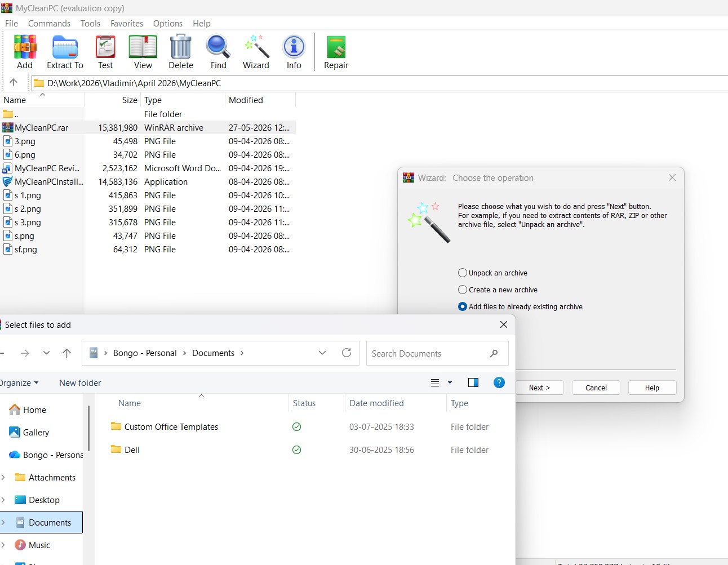Open the view layout dropdown arrow
Image resolution: width=728 pixels, height=565 pixels.
tap(450, 382)
